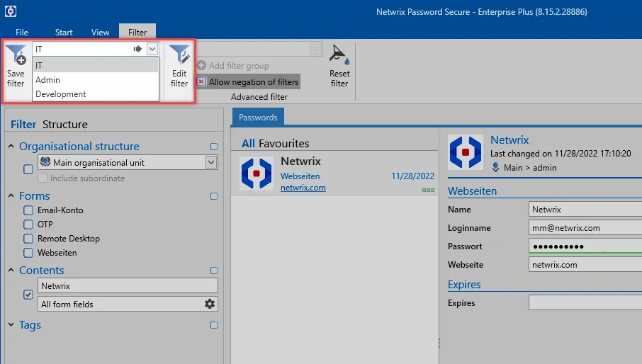Open the saved filter dropdown arrow

152,49
